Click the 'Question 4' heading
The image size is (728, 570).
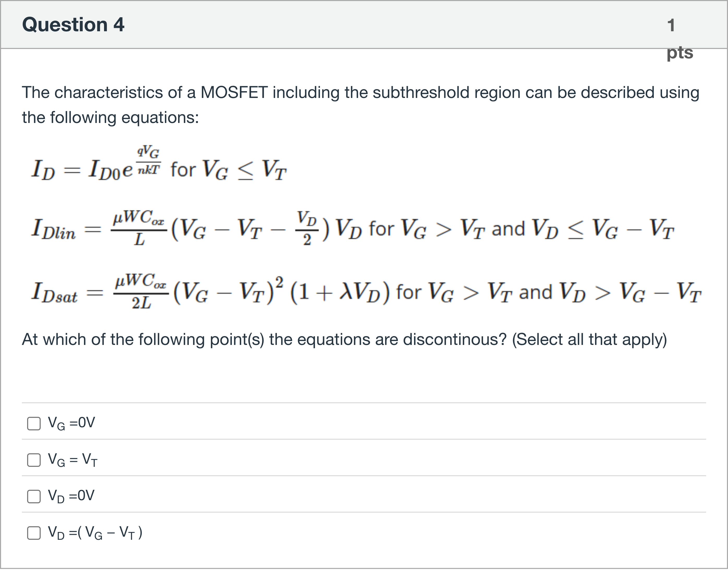point(73,25)
